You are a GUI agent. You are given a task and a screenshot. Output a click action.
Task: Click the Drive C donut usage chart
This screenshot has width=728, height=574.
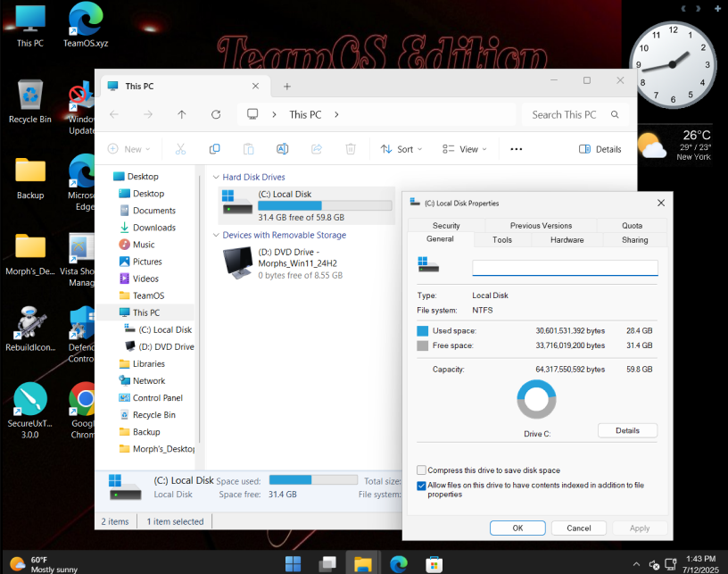pos(536,399)
